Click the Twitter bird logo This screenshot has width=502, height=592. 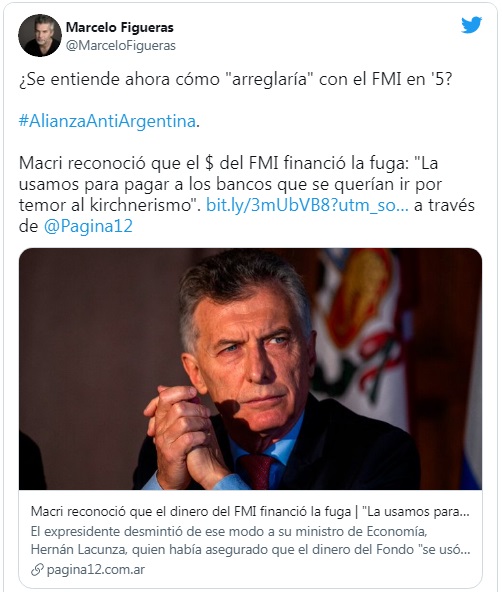[471, 25]
